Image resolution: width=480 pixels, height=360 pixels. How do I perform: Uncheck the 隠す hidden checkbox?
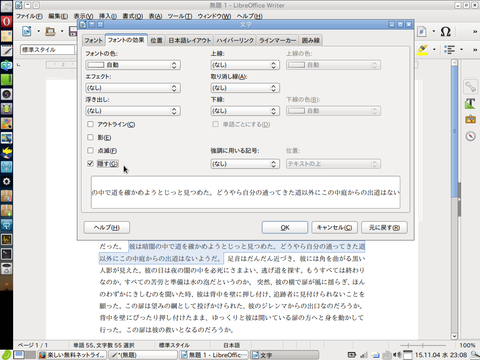coord(90,164)
